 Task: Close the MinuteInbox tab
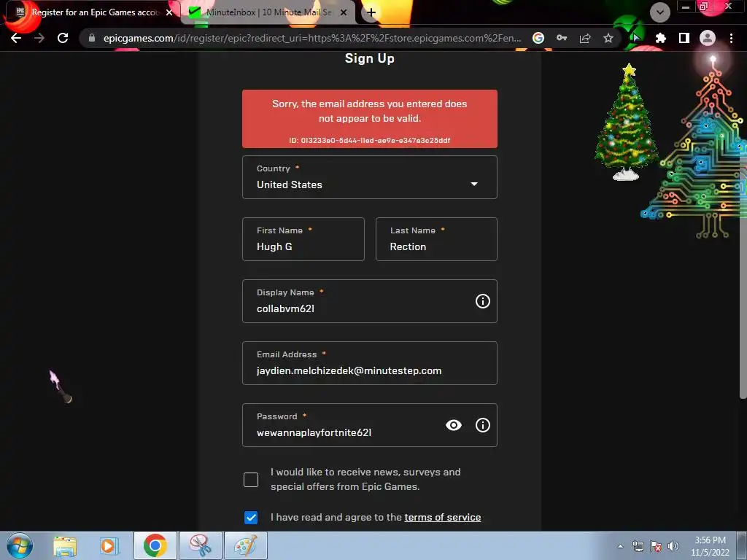(x=344, y=12)
